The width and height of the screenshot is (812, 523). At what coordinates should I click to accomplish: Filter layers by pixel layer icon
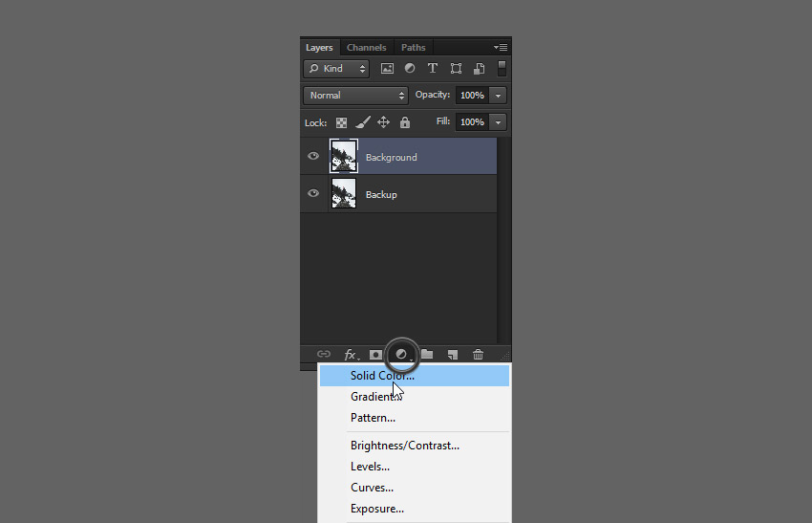coord(387,69)
